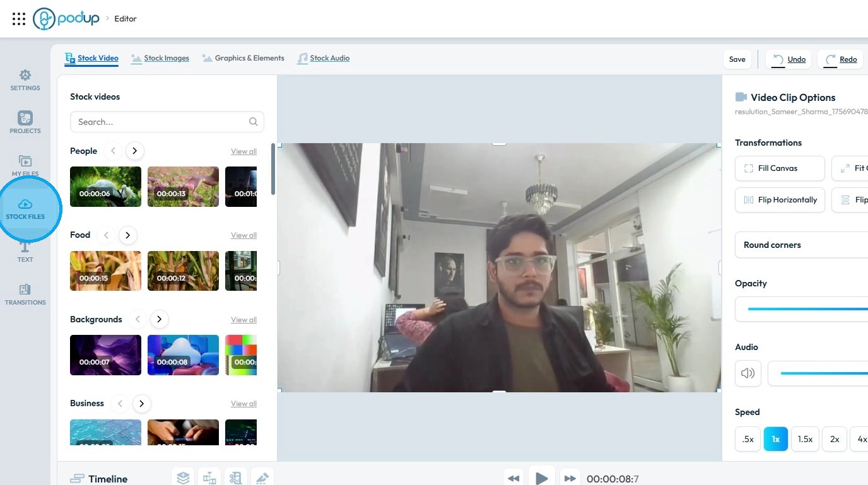Click the stock videos search field
The image size is (868, 485).
tap(167, 122)
